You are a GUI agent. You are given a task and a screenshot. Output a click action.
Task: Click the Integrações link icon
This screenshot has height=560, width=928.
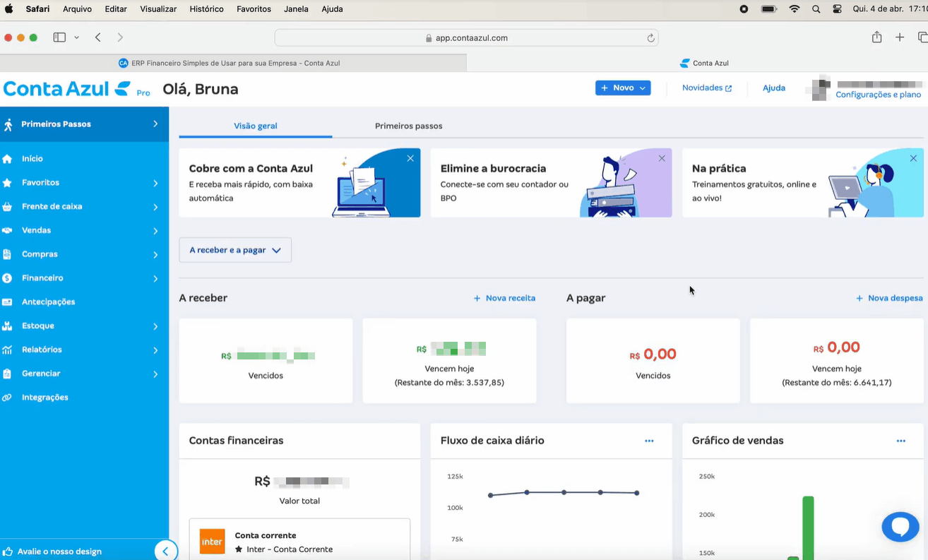(x=7, y=398)
